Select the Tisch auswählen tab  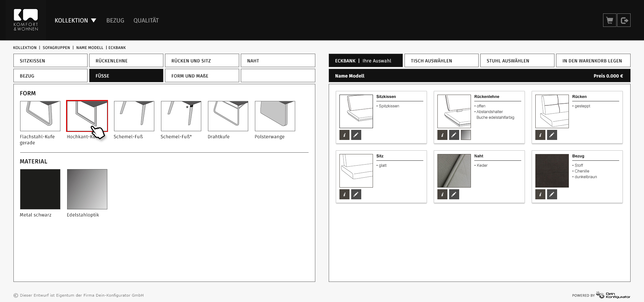pyautogui.click(x=441, y=61)
